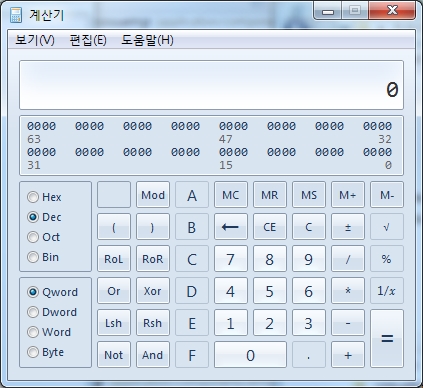
Task: Click the close parenthesis button
Action: 153,227
